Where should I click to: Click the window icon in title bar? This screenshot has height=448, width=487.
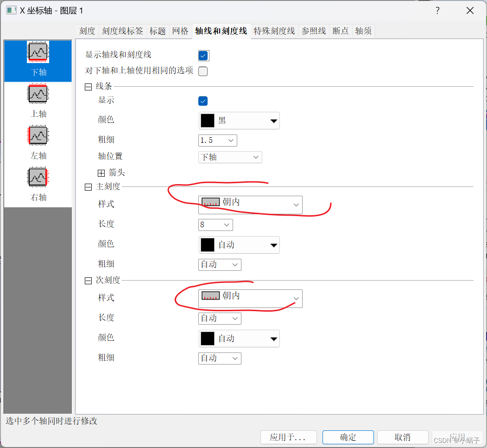point(11,10)
